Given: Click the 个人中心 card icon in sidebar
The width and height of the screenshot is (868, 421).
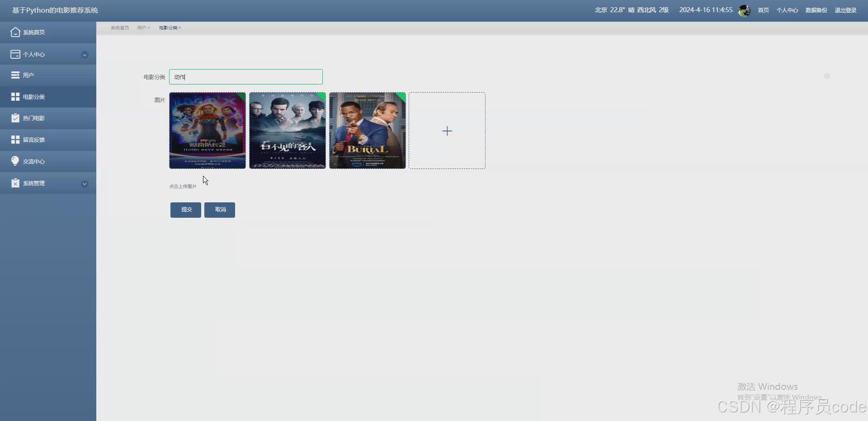Looking at the screenshot, I should 15,54.
